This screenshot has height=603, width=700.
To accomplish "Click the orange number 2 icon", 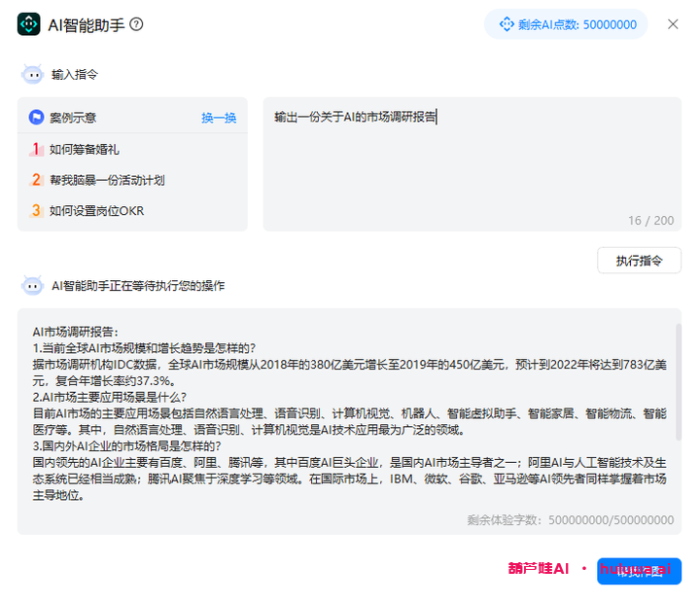I will (36, 180).
